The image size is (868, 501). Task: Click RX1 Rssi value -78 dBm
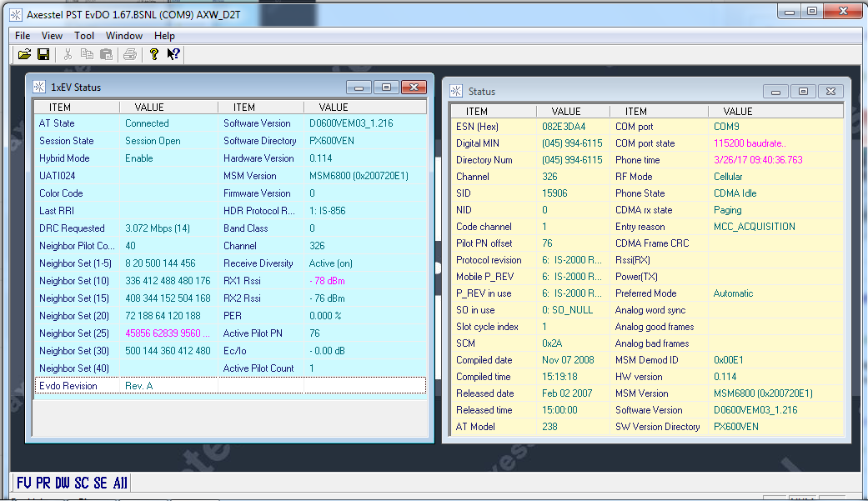pyautogui.click(x=327, y=281)
